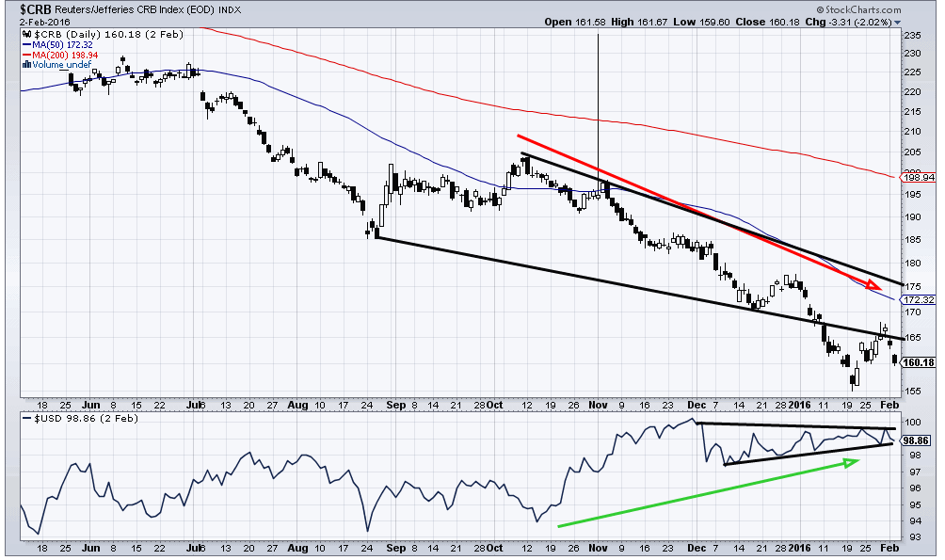Click the blue MA(50) legend line marker
The height and width of the screenshot is (560, 945).
(x=27, y=44)
